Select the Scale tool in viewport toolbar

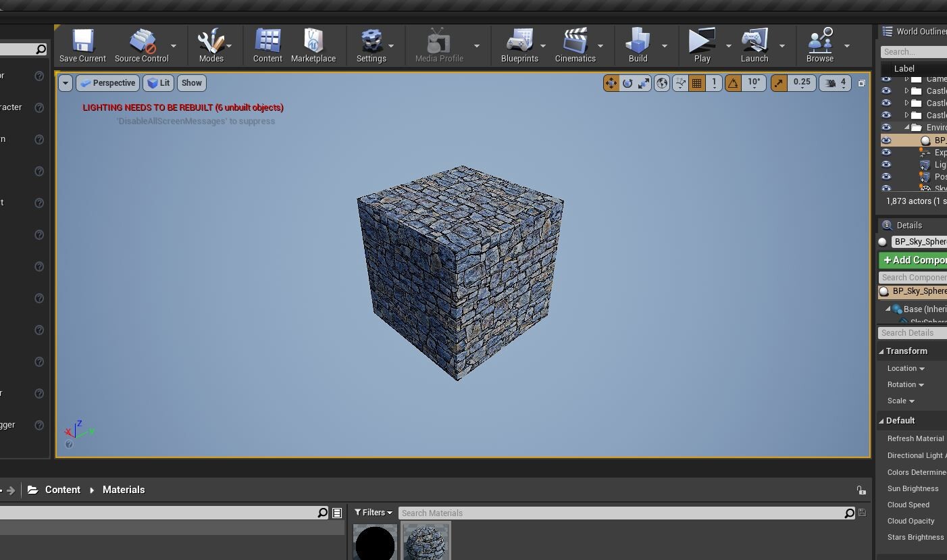click(x=643, y=82)
